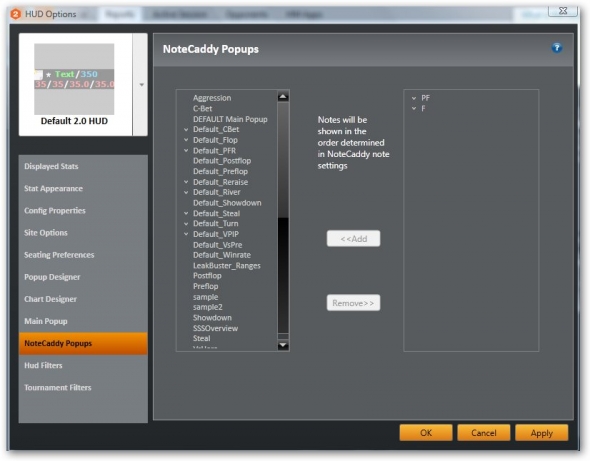This screenshot has height=461, width=590.
Task: Select Default_Winrate entry
Action: point(222,255)
